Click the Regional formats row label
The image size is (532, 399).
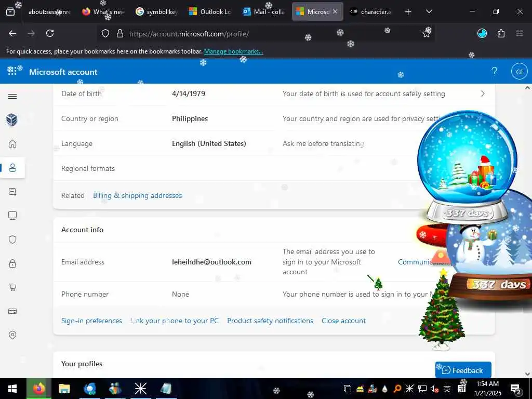(88, 169)
